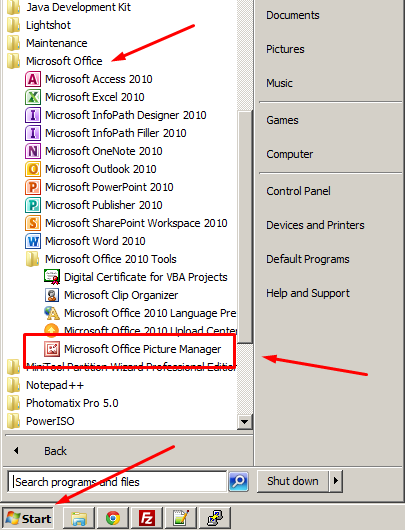Open Devices and Printers
Image resolution: width=405 pixels, height=530 pixels.
coord(315,225)
